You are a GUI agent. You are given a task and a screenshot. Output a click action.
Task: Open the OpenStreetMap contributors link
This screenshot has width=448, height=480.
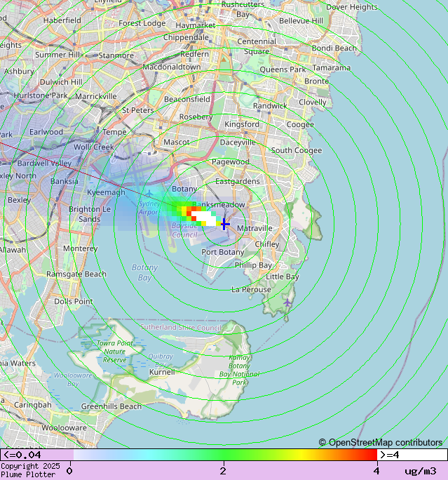pos(381,442)
